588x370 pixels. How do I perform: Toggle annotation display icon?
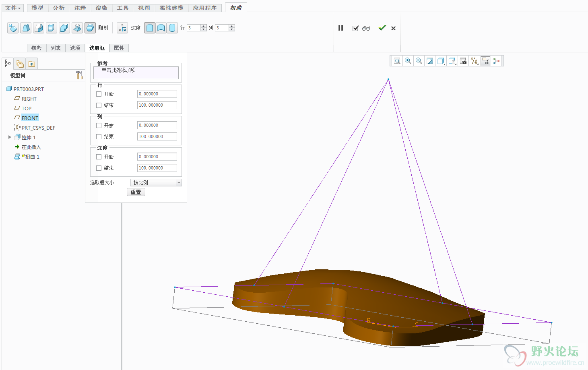point(485,61)
